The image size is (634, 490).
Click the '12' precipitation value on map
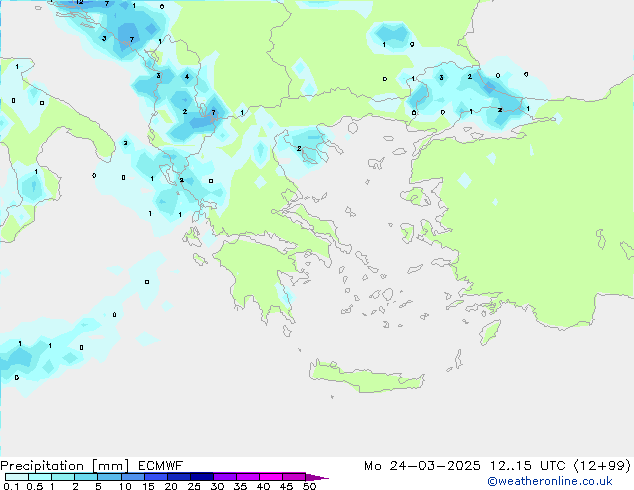click(x=80, y=2)
